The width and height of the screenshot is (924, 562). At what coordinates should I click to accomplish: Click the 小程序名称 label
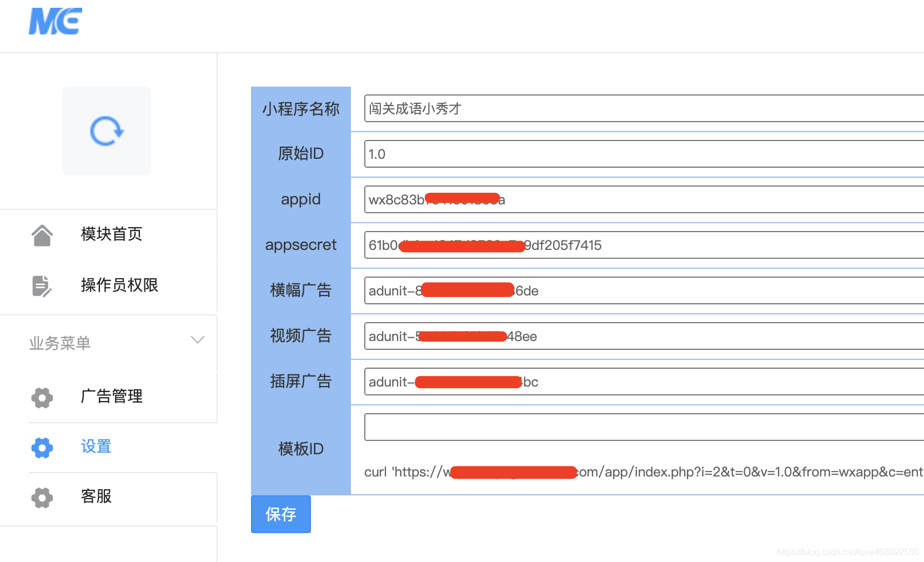[x=301, y=109]
